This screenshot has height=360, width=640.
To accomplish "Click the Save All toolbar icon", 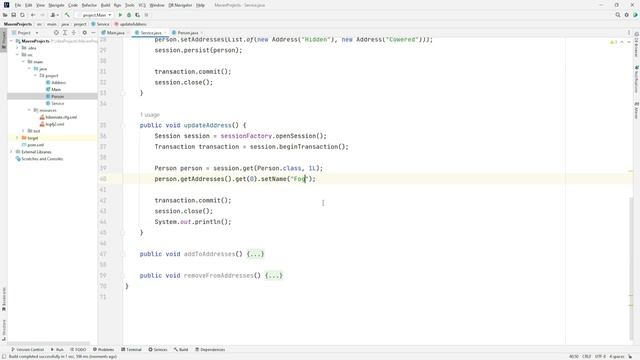I will coord(13,15).
